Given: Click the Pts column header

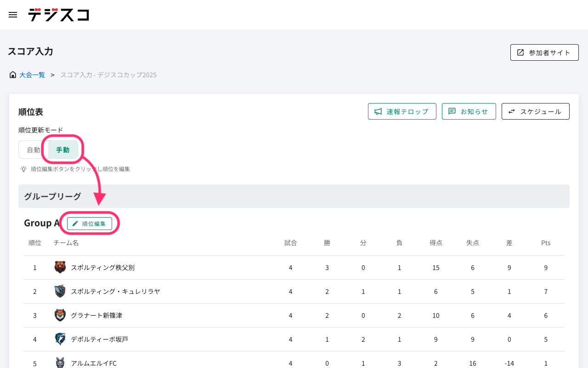Looking at the screenshot, I should (x=546, y=243).
